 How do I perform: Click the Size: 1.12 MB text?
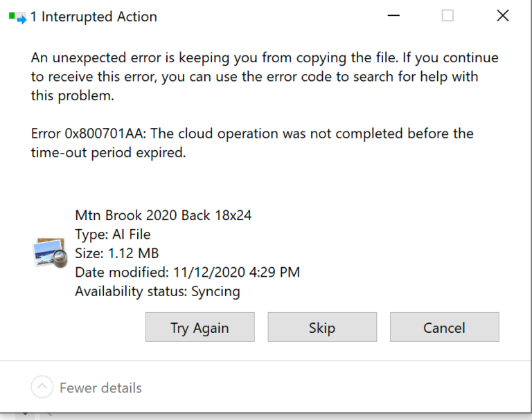point(117,253)
